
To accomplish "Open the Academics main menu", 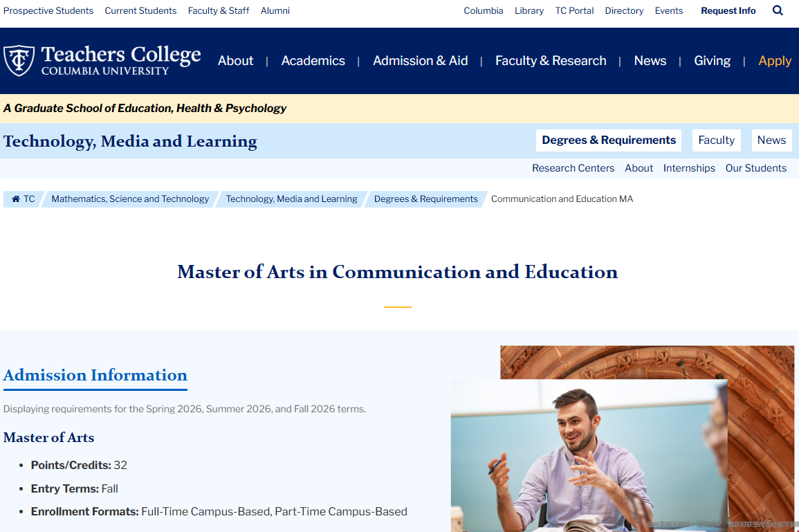I will (x=313, y=61).
